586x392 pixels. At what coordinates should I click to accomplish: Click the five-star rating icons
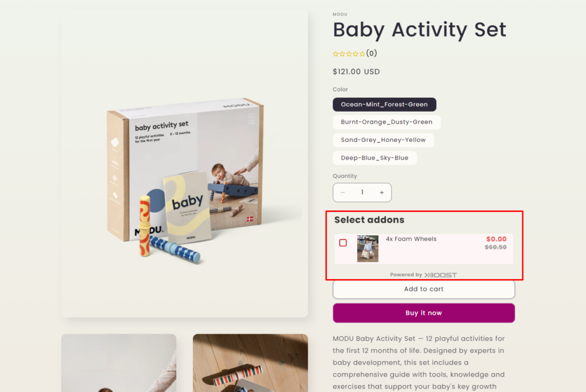[349, 54]
